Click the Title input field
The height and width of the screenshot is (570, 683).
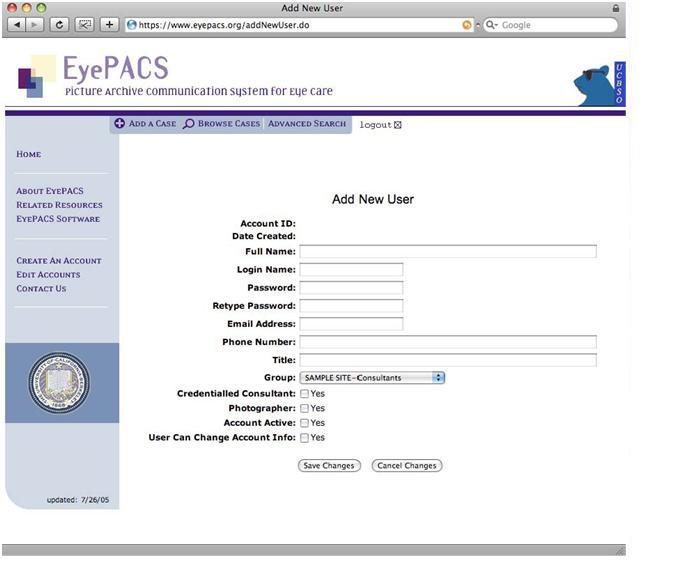448,360
